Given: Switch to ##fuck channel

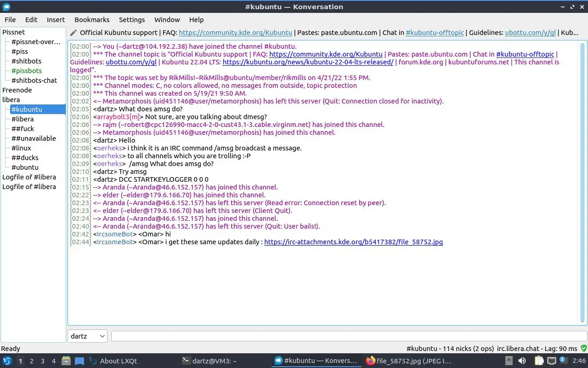Looking at the screenshot, I should point(23,129).
